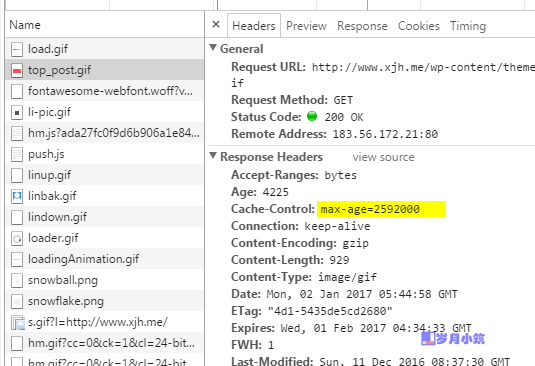Click the Request Method GET value
535x366 pixels.
coord(343,100)
